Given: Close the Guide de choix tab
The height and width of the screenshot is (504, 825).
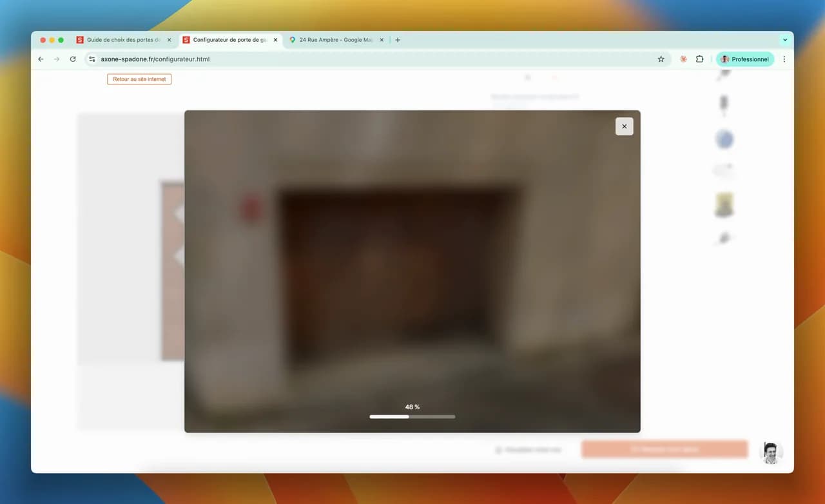Looking at the screenshot, I should click(170, 40).
